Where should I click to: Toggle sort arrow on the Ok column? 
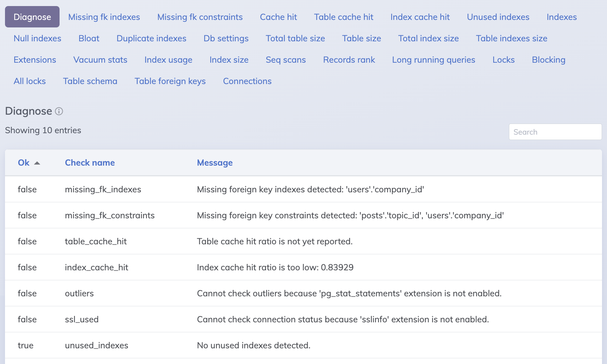[37, 163]
